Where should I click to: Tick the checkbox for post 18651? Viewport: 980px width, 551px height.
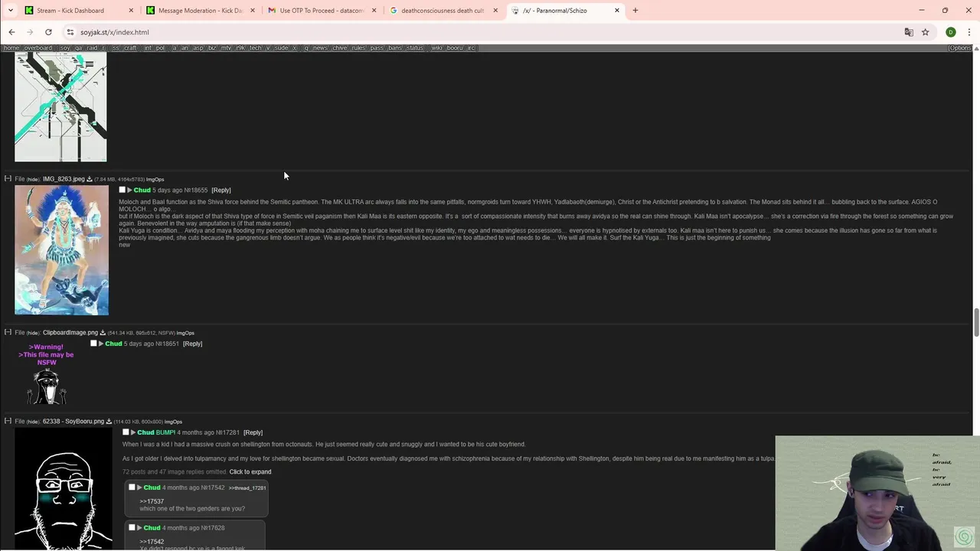pos(93,344)
